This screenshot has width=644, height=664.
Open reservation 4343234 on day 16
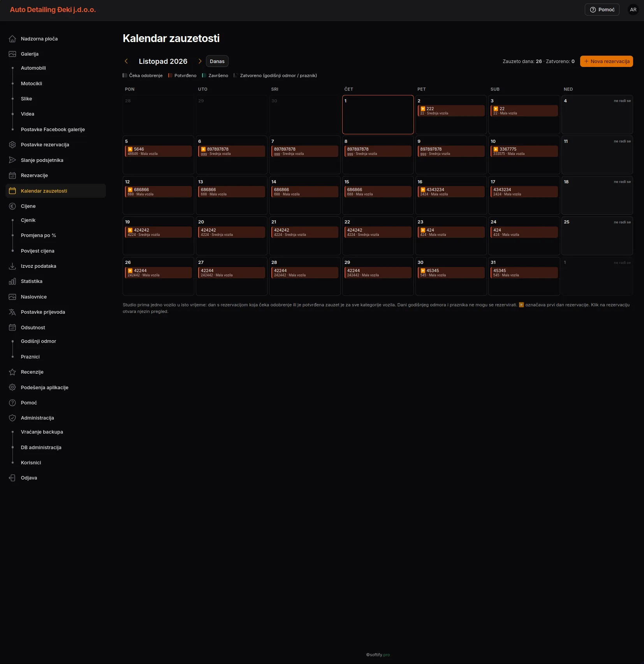click(x=451, y=192)
